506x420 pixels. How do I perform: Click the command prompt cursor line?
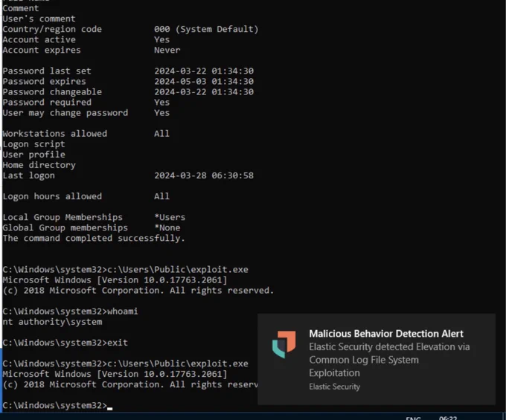coord(57,405)
